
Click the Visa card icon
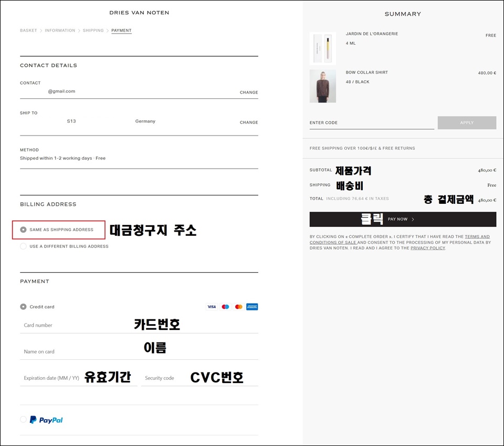click(212, 307)
